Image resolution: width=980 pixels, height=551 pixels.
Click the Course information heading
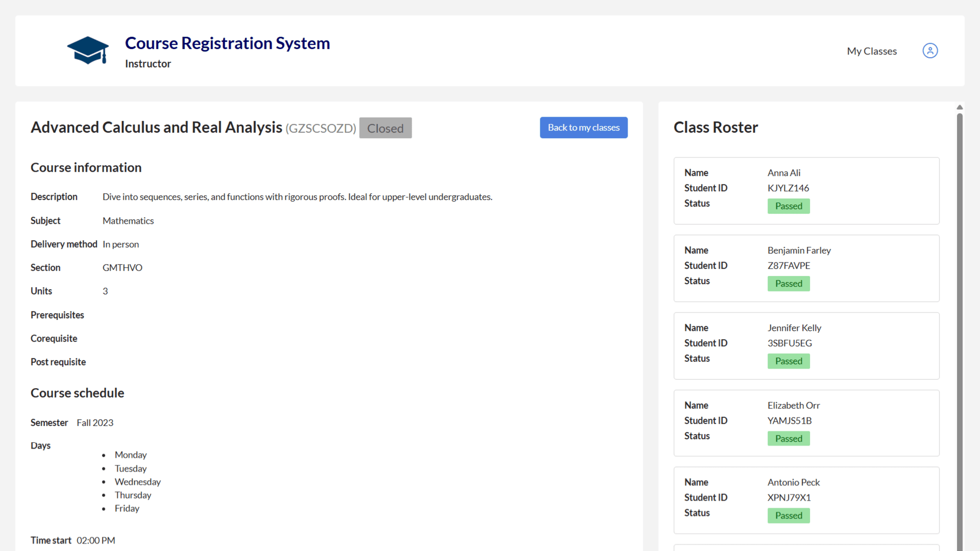(86, 167)
